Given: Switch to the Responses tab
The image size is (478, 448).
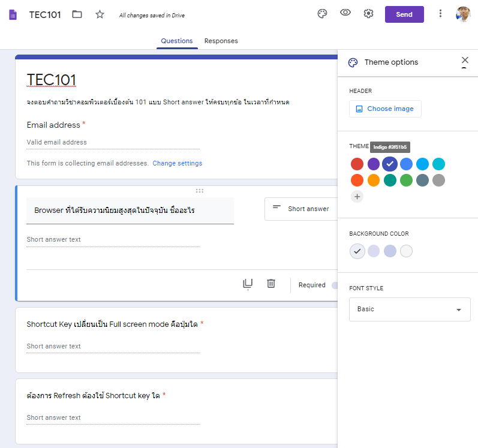Looking at the screenshot, I should [221, 41].
